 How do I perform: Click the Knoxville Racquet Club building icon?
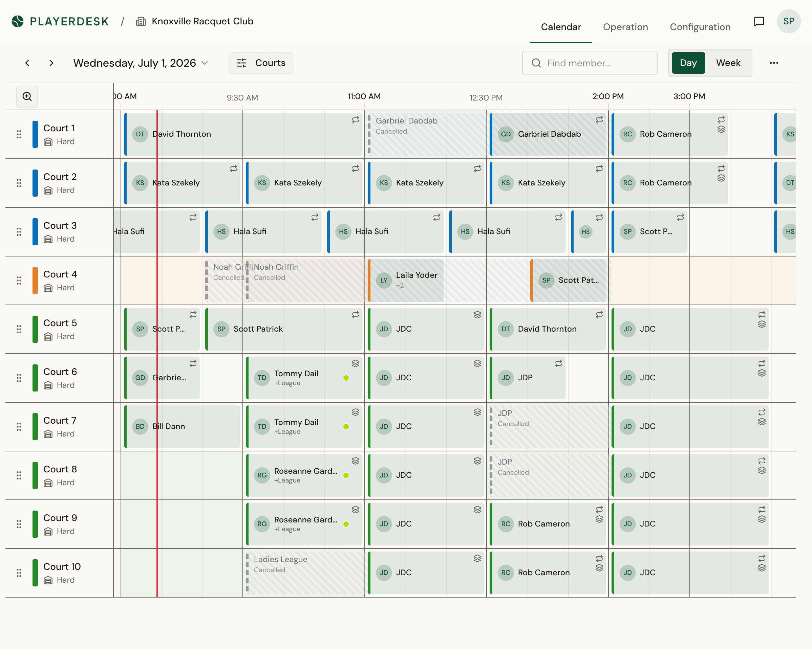[x=141, y=21]
